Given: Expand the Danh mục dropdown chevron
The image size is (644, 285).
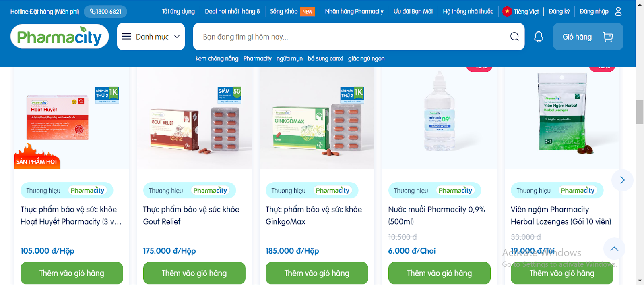Looking at the screenshot, I should pyautogui.click(x=177, y=37).
